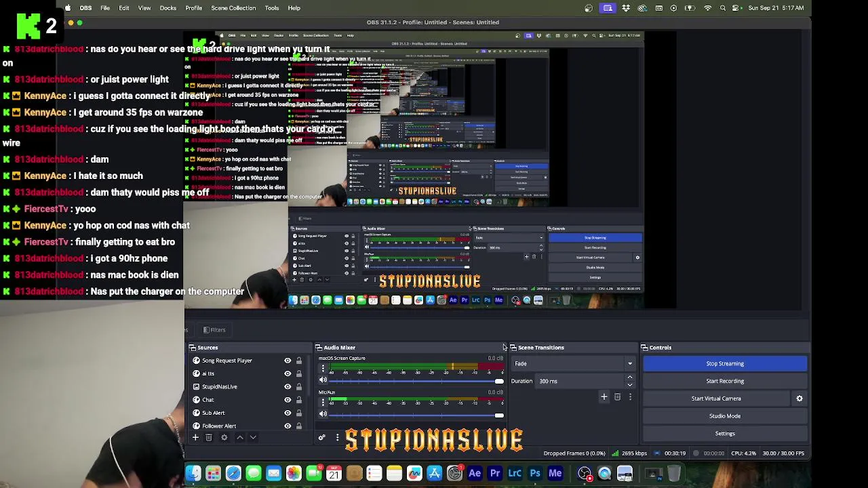The width and height of the screenshot is (868, 488).
Task: Lock the Chat source
Action: (x=299, y=400)
